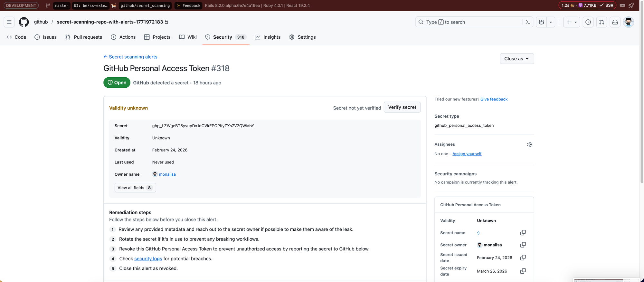The image size is (644, 282).
Task: Open Copilot chat icon
Action: (541, 22)
